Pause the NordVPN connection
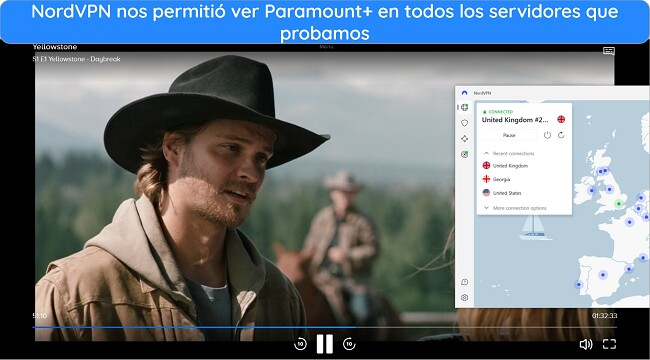This screenshot has width=650, height=360. (x=509, y=135)
